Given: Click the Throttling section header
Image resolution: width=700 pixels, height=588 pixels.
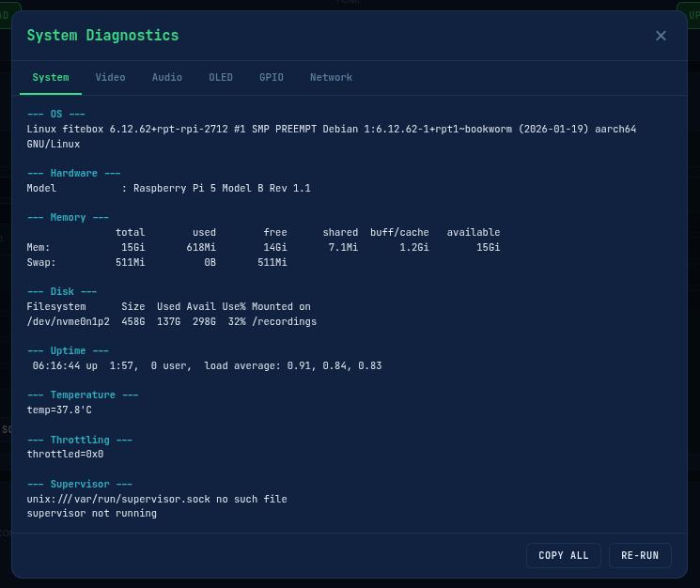Looking at the screenshot, I should pos(80,440).
